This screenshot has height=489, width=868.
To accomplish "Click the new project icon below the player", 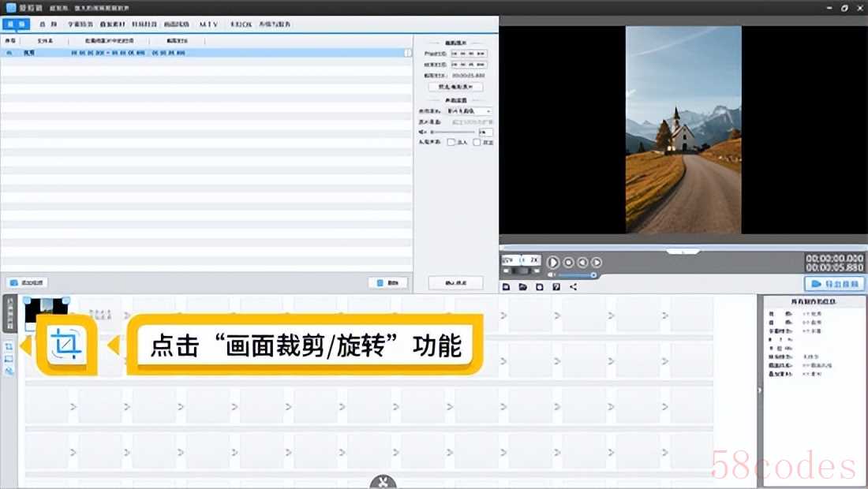I will (506, 287).
